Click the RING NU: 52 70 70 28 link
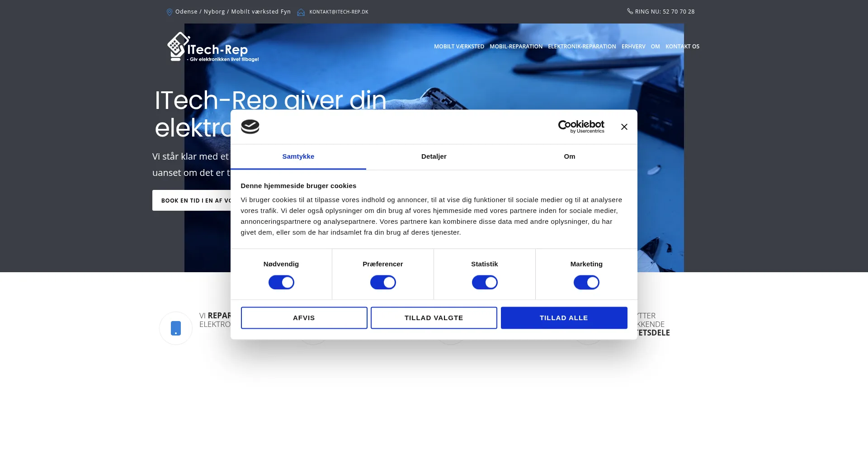The height and width of the screenshot is (449, 868). pos(665,12)
